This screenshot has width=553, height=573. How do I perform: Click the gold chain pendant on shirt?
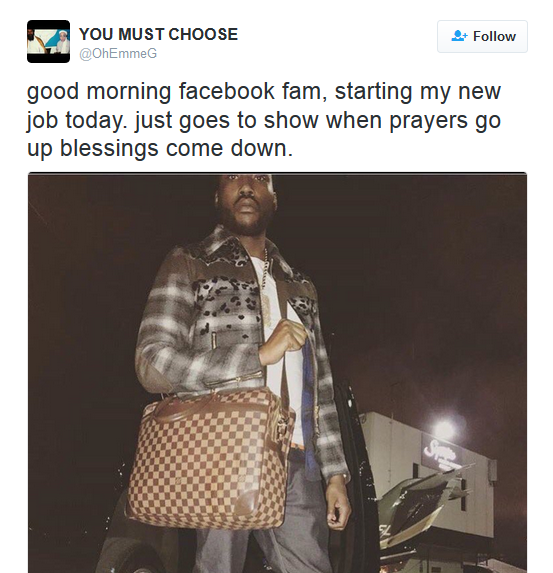click(266, 308)
